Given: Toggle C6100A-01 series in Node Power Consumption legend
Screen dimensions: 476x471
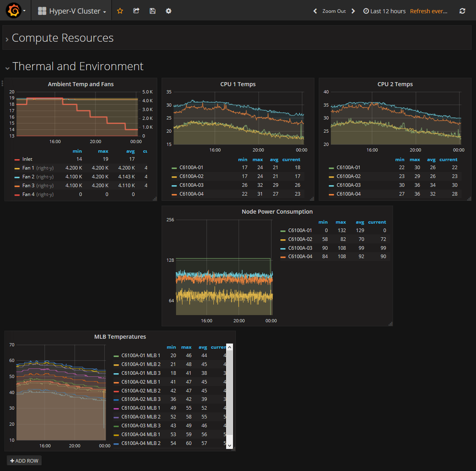Looking at the screenshot, I should coord(300,230).
